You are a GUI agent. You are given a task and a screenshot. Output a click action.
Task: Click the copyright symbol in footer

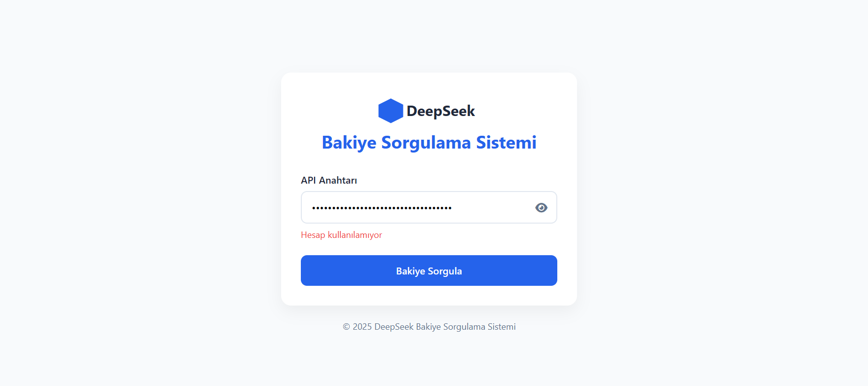point(346,327)
